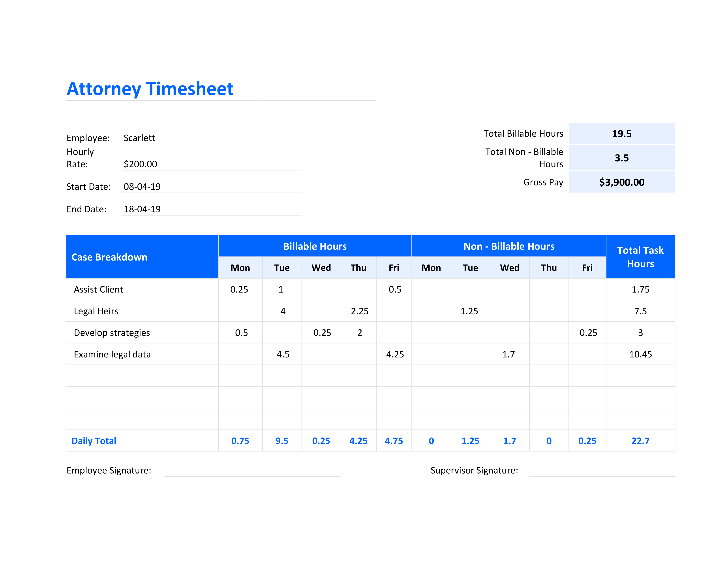Image resolution: width=728 pixels, height=563 pixels.
Task: Select the Develop strategies row label
Action: pos(112,333)
